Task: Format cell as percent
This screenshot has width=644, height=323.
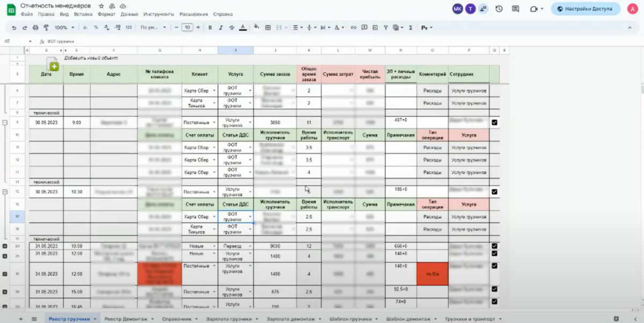Action: tap(96, 27)
